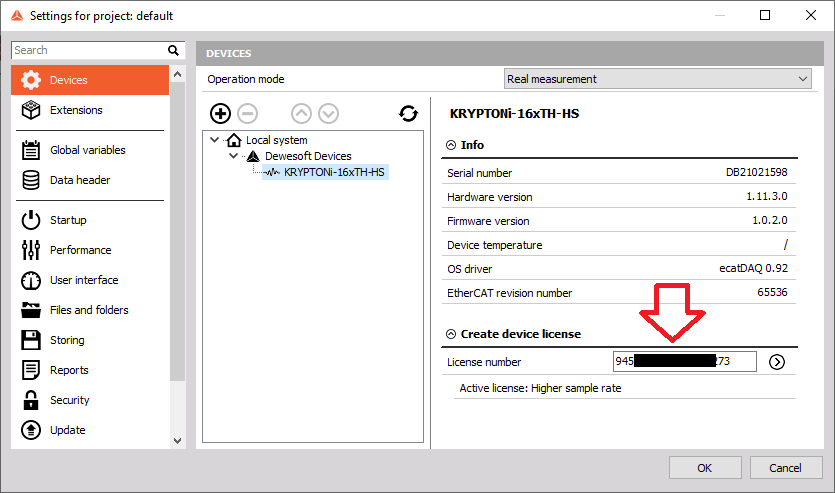Click serial number value DB21021598

click(756, 172)
